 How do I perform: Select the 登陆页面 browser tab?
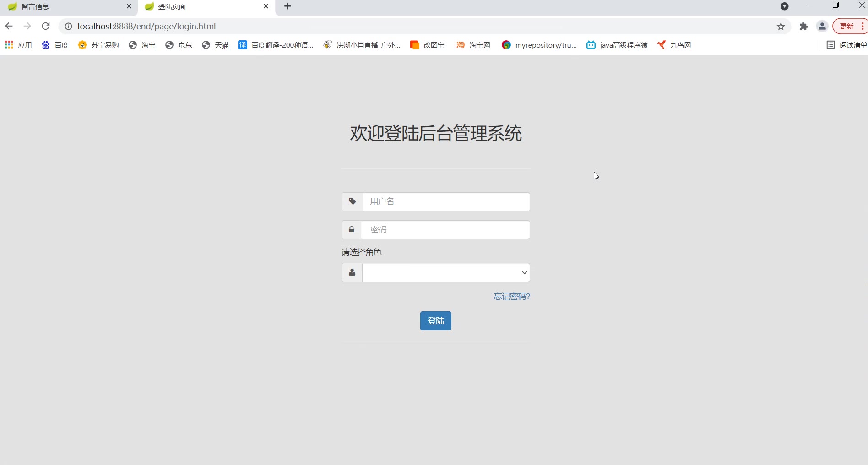tap(206, 6)
